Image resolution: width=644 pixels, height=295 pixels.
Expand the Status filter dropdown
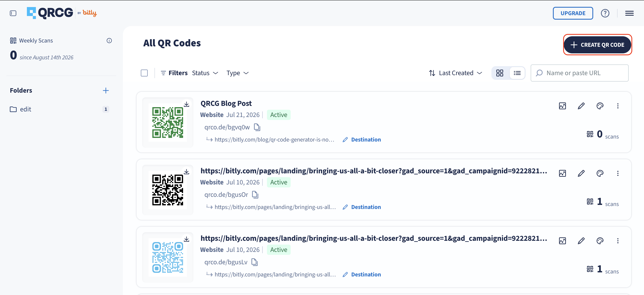pos(205,73)
